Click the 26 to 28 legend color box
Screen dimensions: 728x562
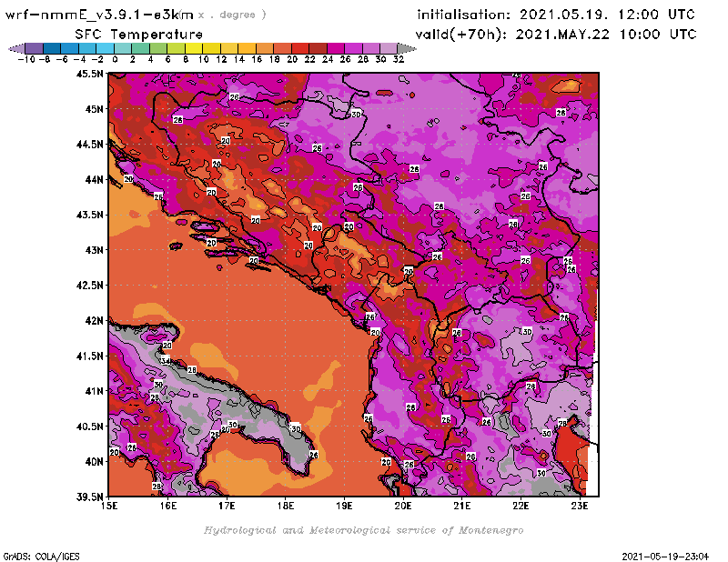tap(353, 48)
